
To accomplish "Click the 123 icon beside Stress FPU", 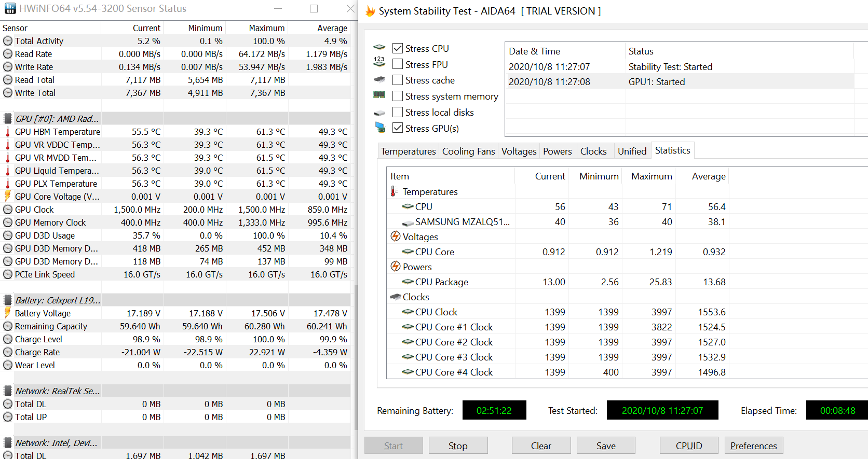I will (379, 62).
